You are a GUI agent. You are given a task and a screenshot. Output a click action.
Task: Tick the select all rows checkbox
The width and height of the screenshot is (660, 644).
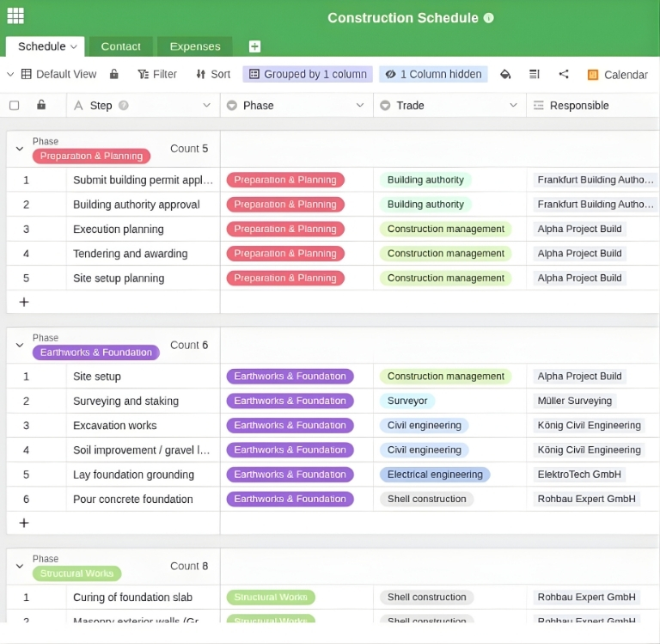coord(15,106)
